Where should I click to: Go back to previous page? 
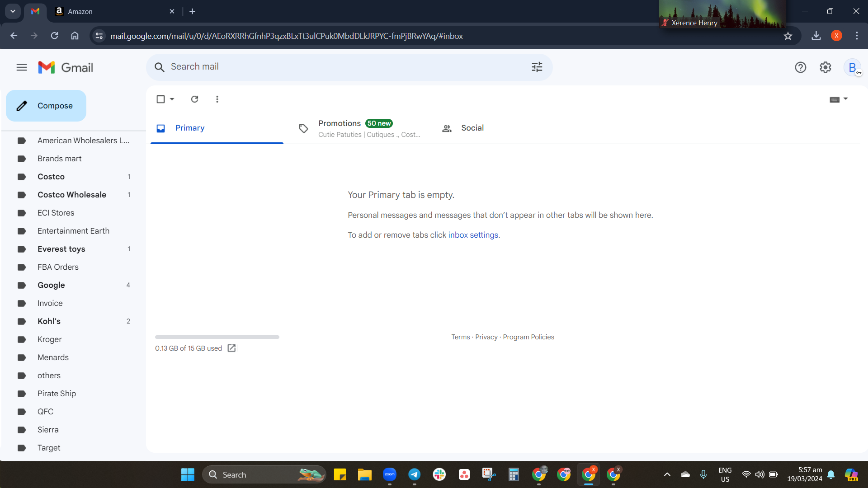point(14,36)
